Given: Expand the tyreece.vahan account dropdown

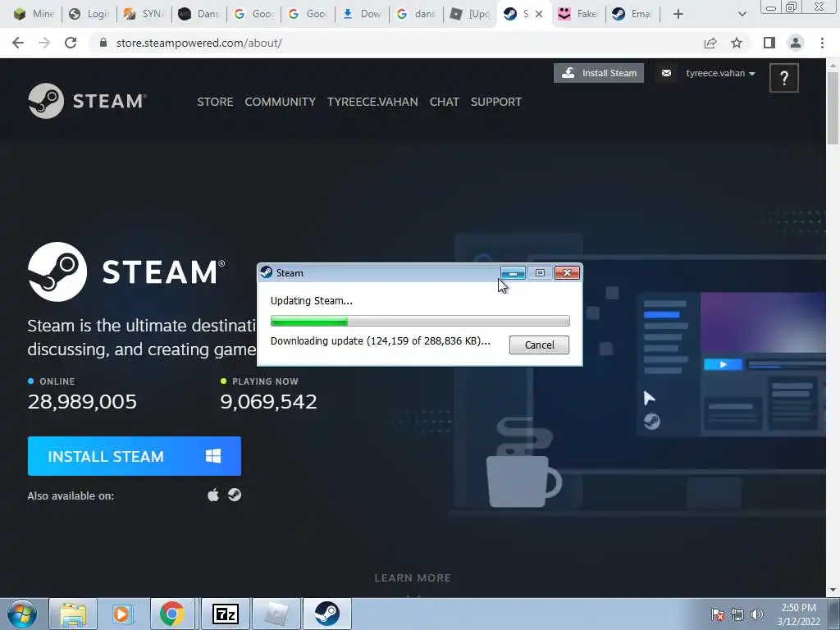Looking at the screenshot, I should click(x=720, y=73).
